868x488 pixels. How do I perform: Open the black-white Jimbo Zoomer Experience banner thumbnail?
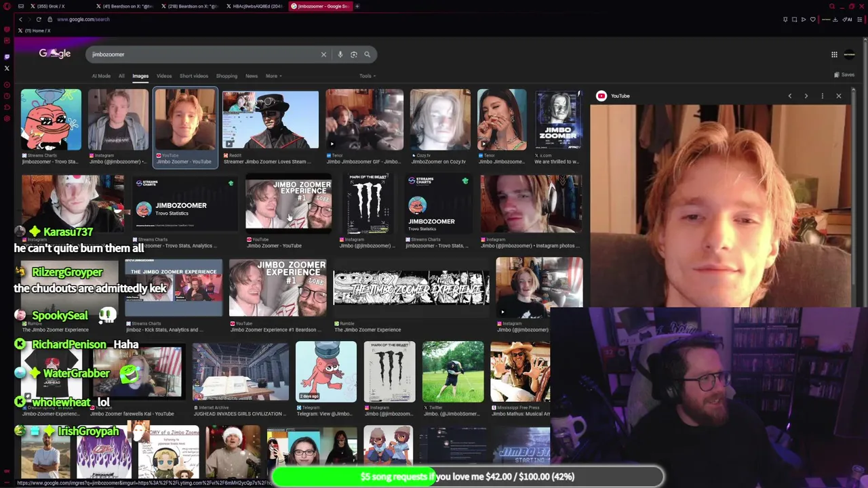411,288
